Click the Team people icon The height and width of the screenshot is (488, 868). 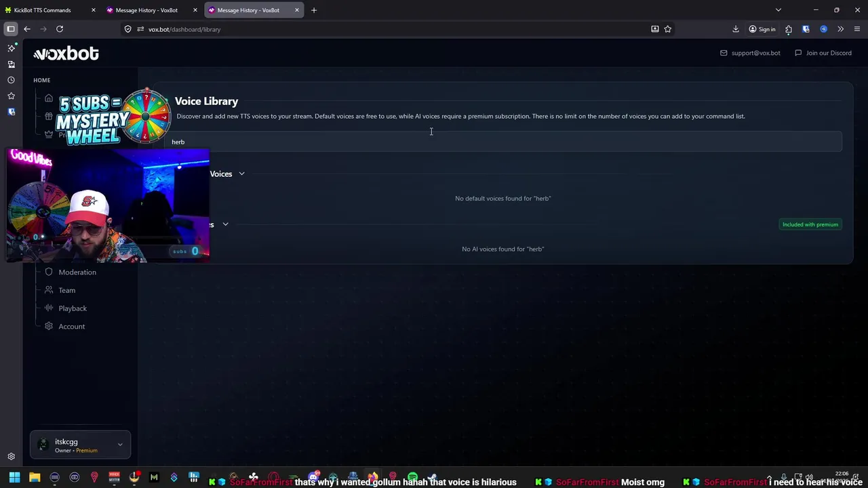[x=49, y=290]
